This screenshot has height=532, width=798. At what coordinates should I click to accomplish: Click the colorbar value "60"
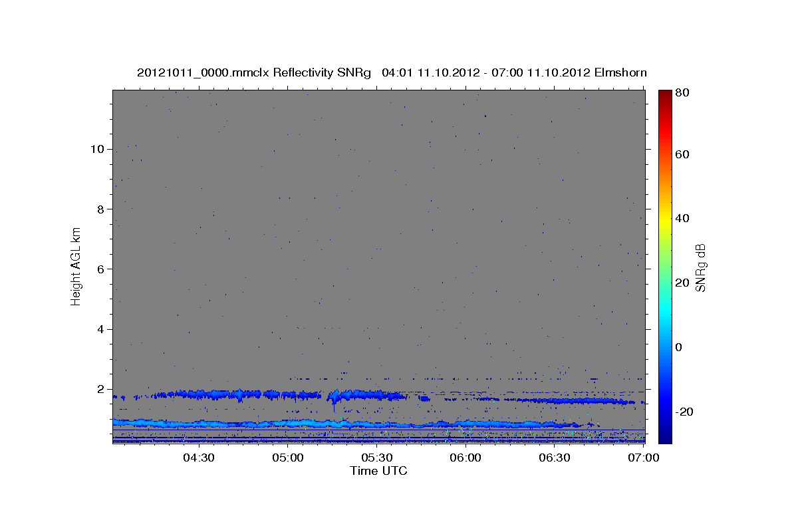coord(684,154)
